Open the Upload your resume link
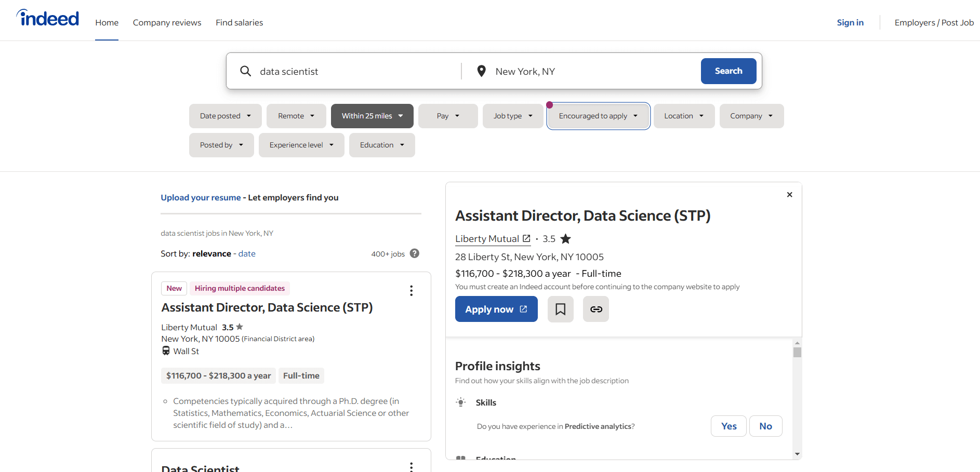Viewport: 980px width, 472px height. coord(201,197)
